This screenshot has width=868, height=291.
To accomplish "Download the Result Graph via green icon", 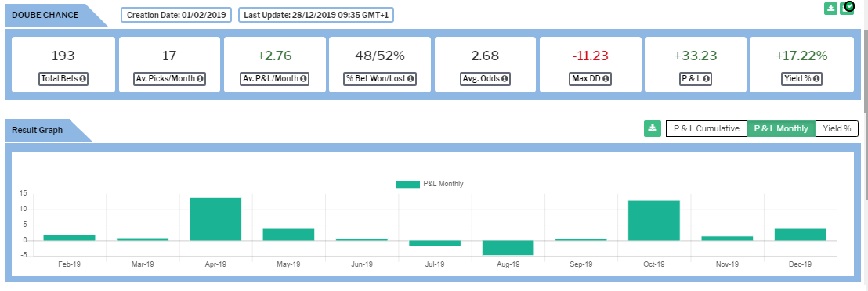I will coord(652,128).
